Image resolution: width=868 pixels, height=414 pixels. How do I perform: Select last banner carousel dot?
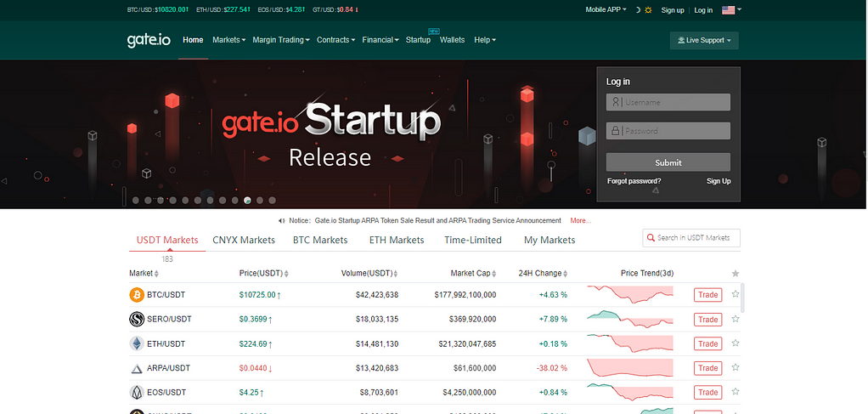[x=272, y=201]
